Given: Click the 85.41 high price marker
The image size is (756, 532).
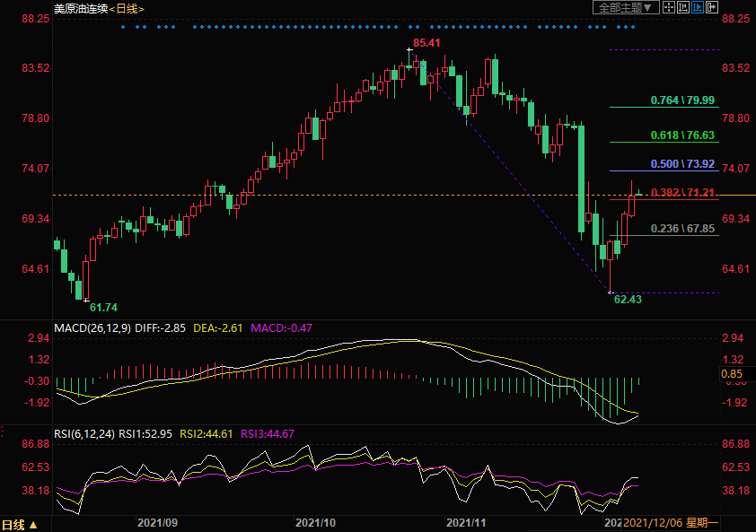Looking at the screenshot, I should (x=426, y=43).
